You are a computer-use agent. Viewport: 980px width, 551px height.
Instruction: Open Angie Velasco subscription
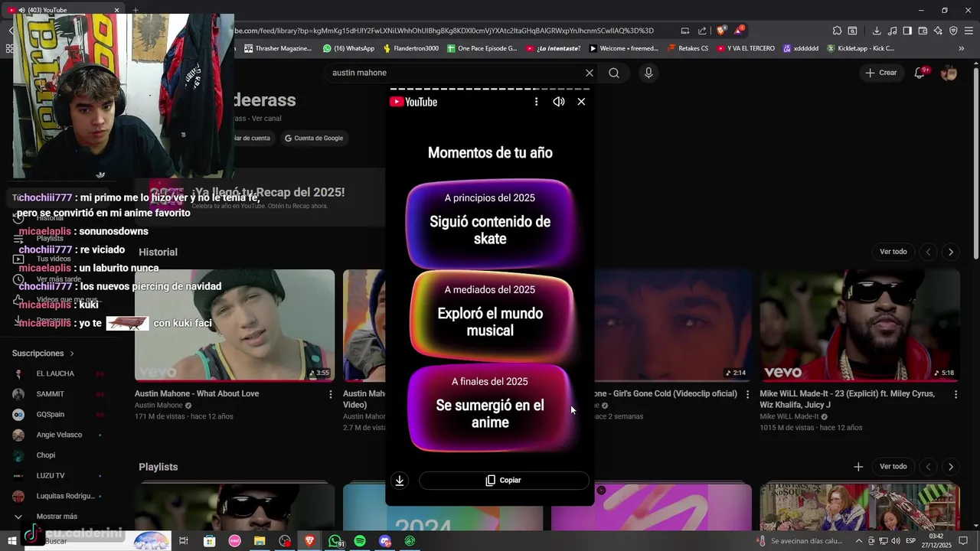click(59, 435)
